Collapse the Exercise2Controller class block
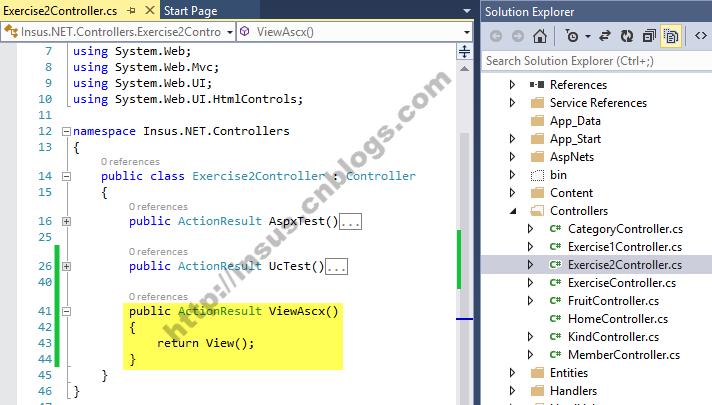This screenshot has height=405, width=712. coord(66,177)
